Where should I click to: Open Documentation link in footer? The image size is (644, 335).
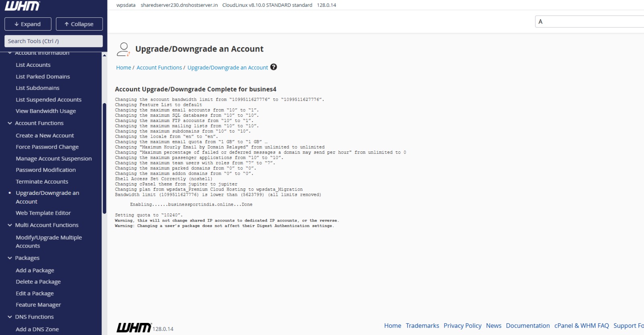(528, 326)
